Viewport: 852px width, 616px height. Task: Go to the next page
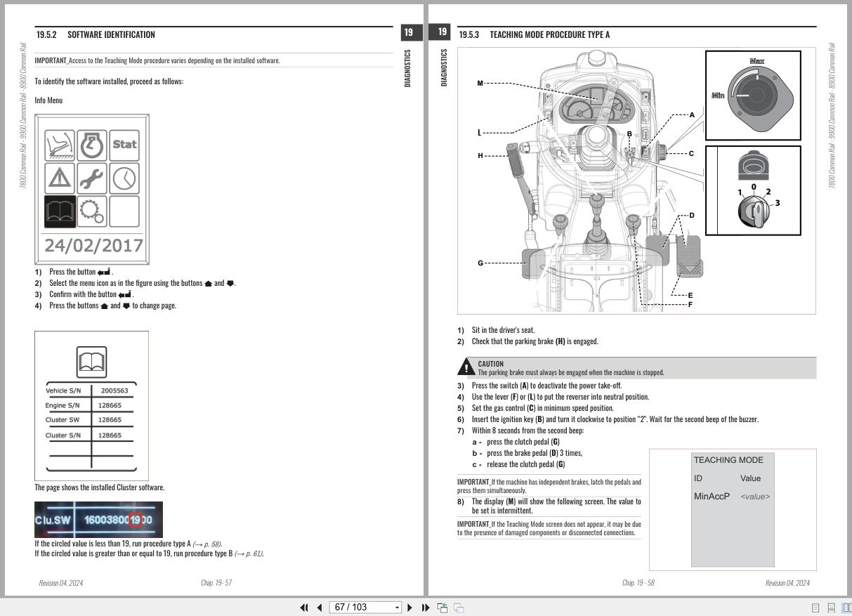tap(410, 608)
